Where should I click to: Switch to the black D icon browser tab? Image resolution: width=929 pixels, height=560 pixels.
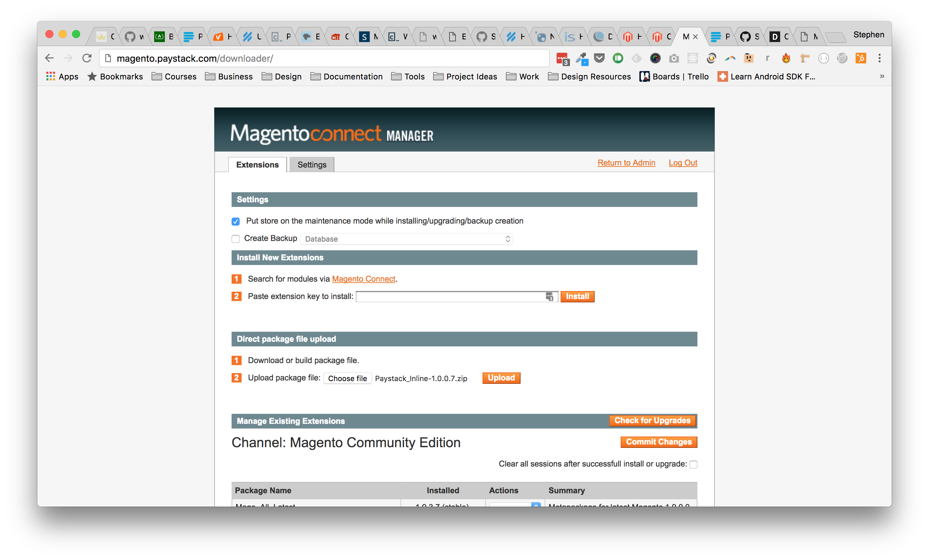(779, 37)
